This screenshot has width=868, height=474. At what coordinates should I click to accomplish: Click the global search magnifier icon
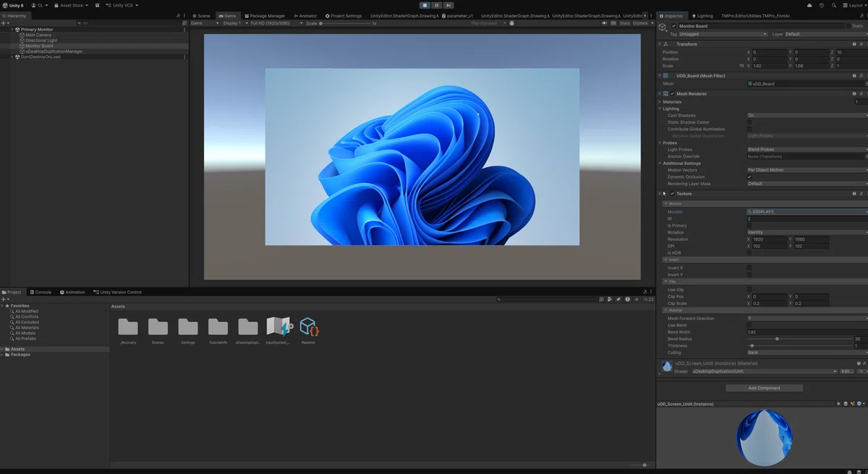[x=834, y=5]
